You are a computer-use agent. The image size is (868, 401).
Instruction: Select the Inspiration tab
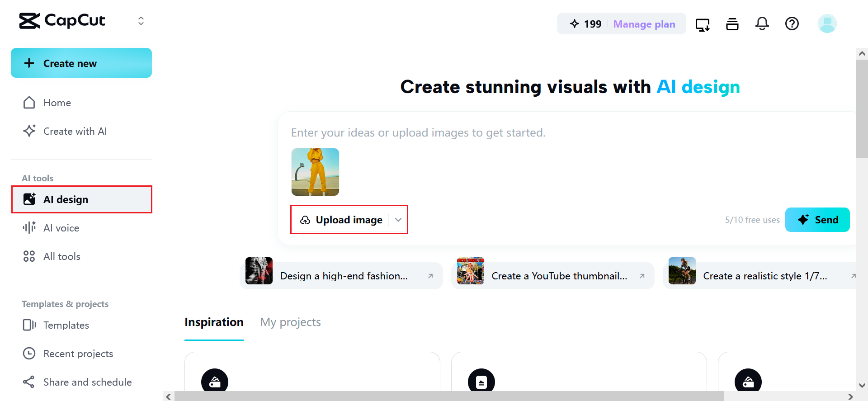point(214,322)
